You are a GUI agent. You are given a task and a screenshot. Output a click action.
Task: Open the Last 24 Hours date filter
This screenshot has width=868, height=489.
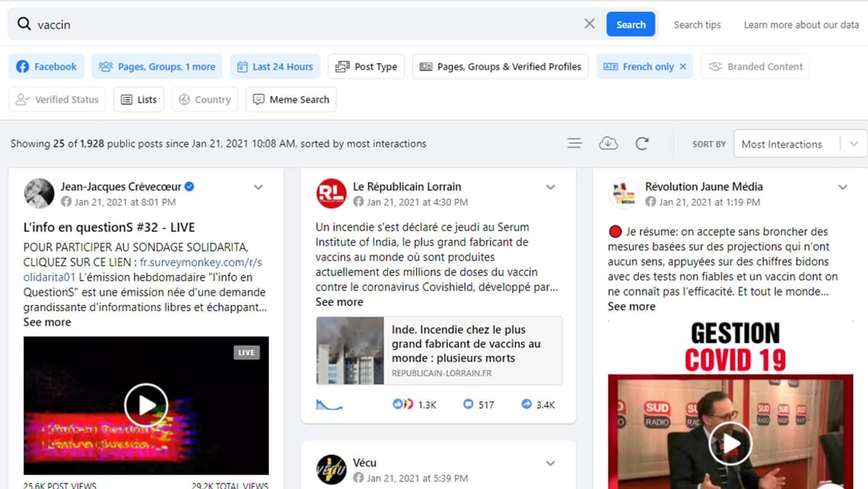coord(275,66)
